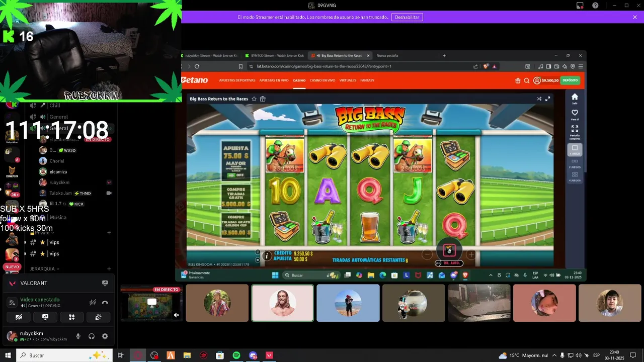Click the TIR. AUTO. button in game
Screen dimensions: 644x362
point(449,263)
